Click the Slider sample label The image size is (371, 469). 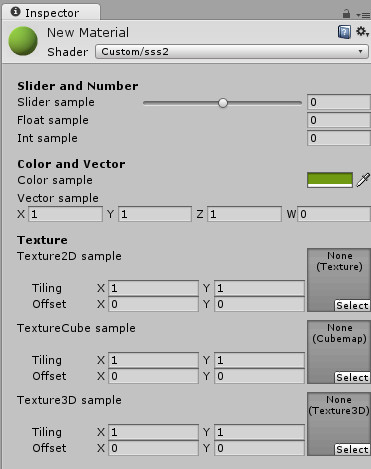(56, 102)
